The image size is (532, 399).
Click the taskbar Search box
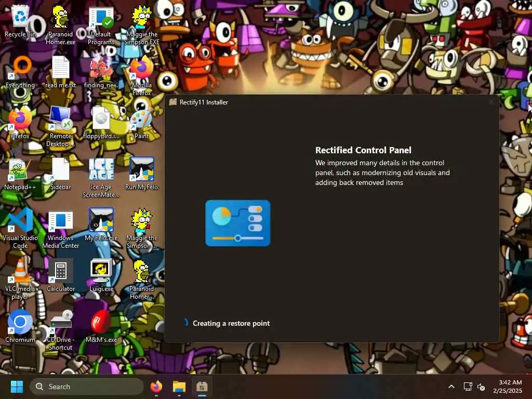click(87, 387)
